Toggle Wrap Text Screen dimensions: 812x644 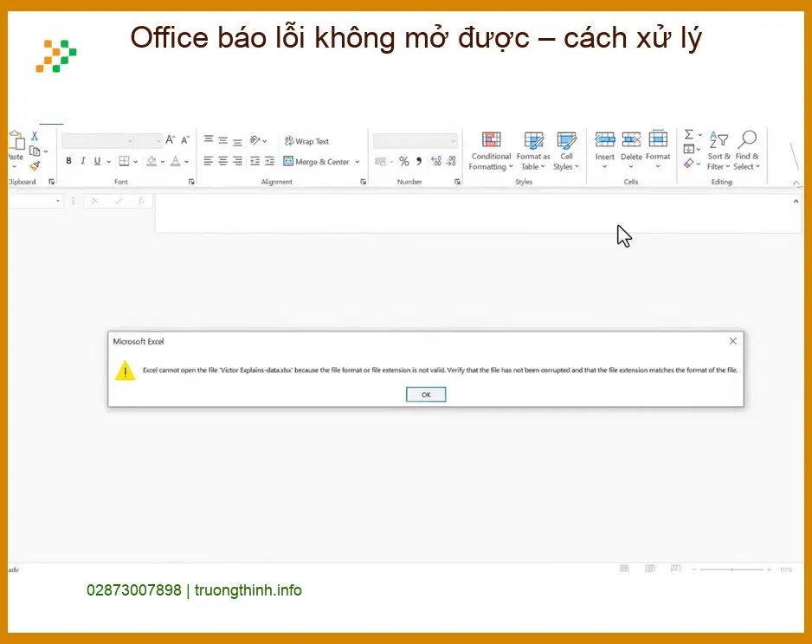click(306, 141)
